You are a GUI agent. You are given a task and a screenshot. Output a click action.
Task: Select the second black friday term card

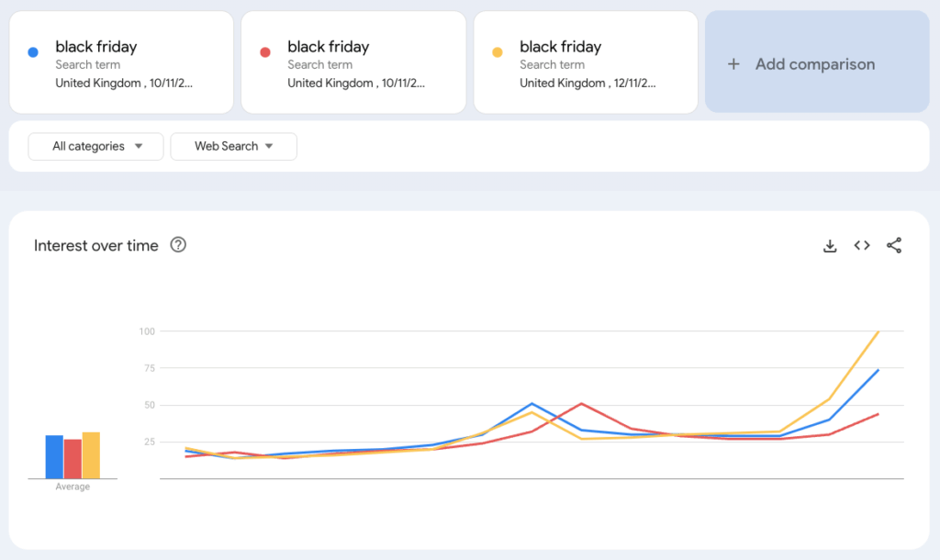pos(353,62)
